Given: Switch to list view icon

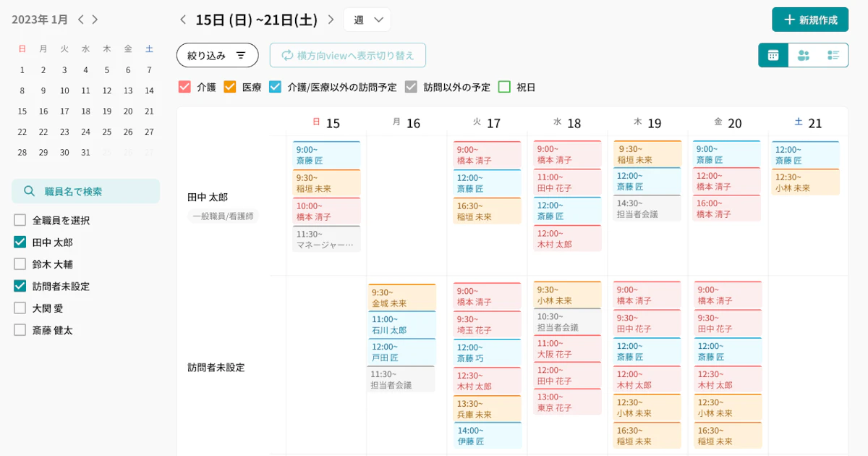Looking at the screenshot, I should pyautogui.click(x=833, y=56).
